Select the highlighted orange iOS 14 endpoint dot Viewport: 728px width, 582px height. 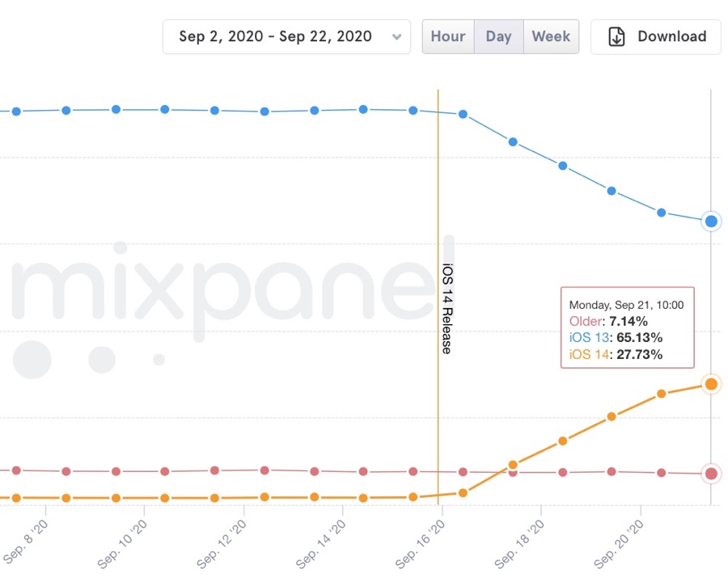(710, 384)
